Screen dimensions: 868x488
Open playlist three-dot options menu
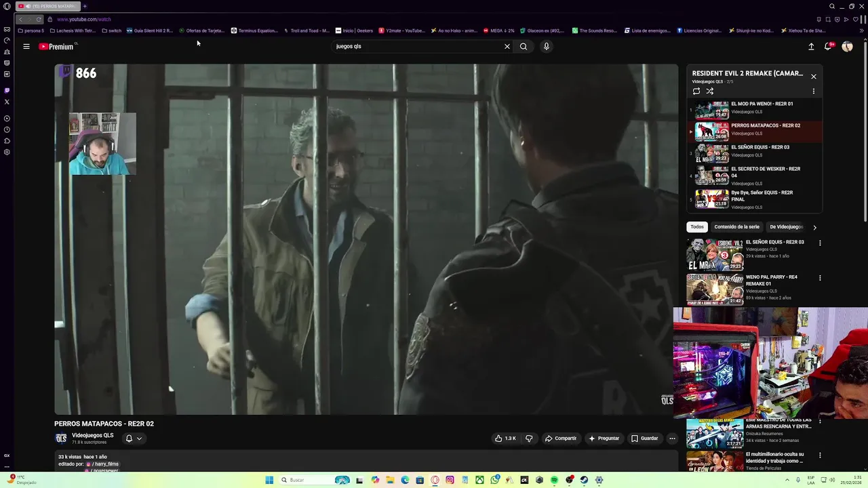coord(814,91)
